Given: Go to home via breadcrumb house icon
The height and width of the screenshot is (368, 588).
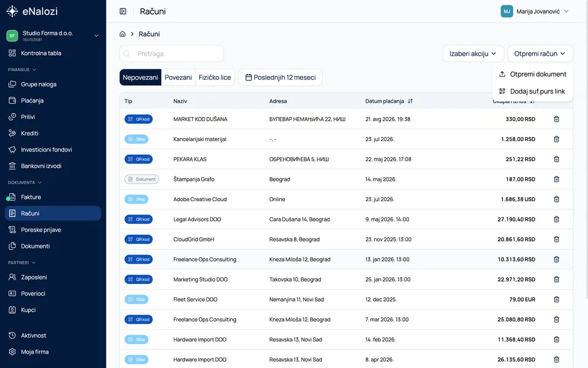Looking at the screenshot, I should coord(123,34).
